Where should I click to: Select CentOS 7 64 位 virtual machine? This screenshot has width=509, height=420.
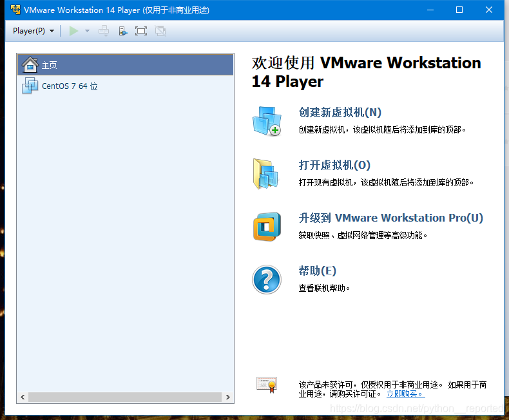tap(125, 86)
